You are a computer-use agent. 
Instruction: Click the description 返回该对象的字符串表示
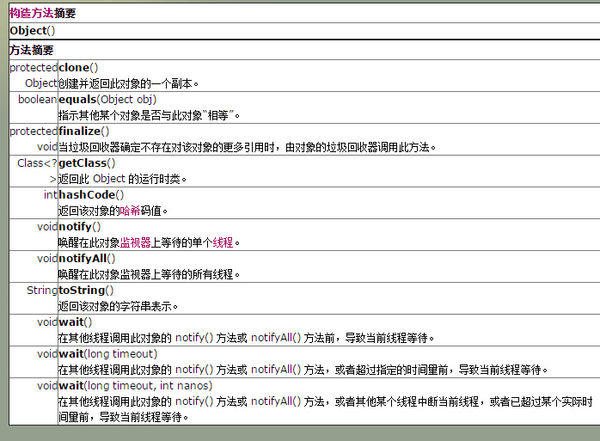[x=118, y=306]
